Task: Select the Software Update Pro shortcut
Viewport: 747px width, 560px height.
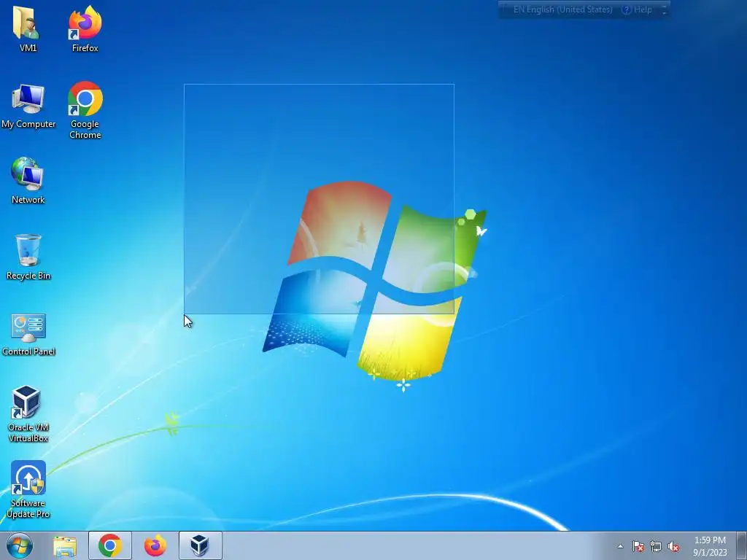Action: (x=28, y=489)
